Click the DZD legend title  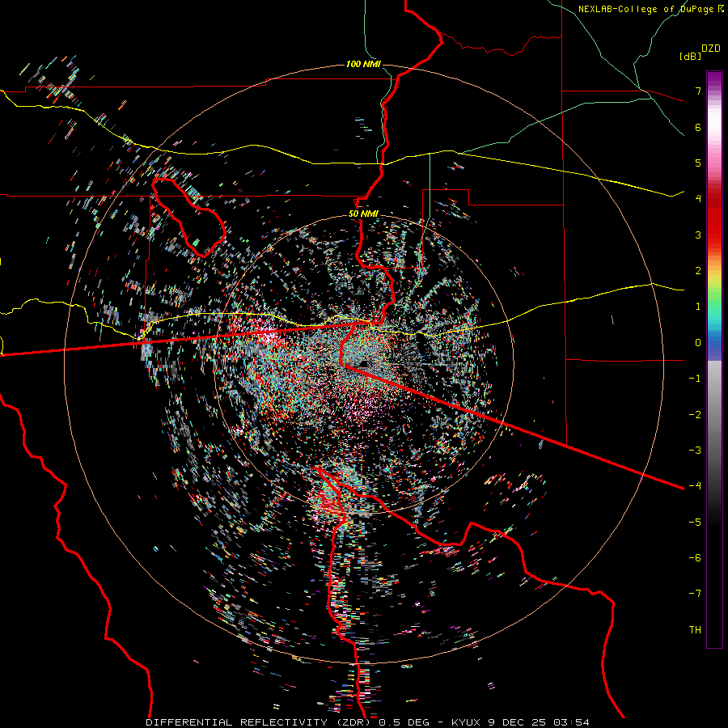[711, 49]
